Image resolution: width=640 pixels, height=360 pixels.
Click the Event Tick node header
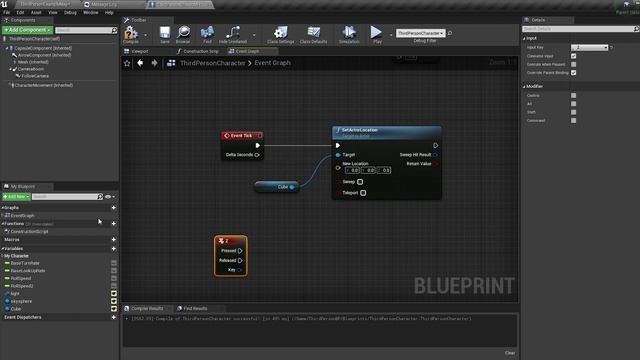242,136
